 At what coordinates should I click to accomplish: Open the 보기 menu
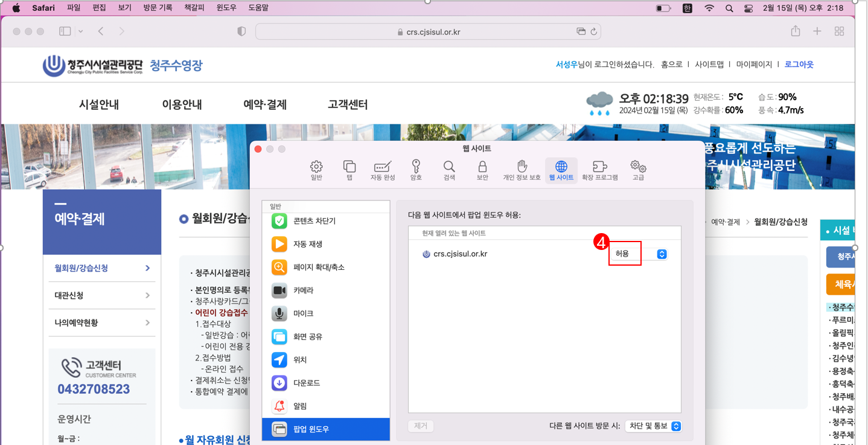[124, 8]
